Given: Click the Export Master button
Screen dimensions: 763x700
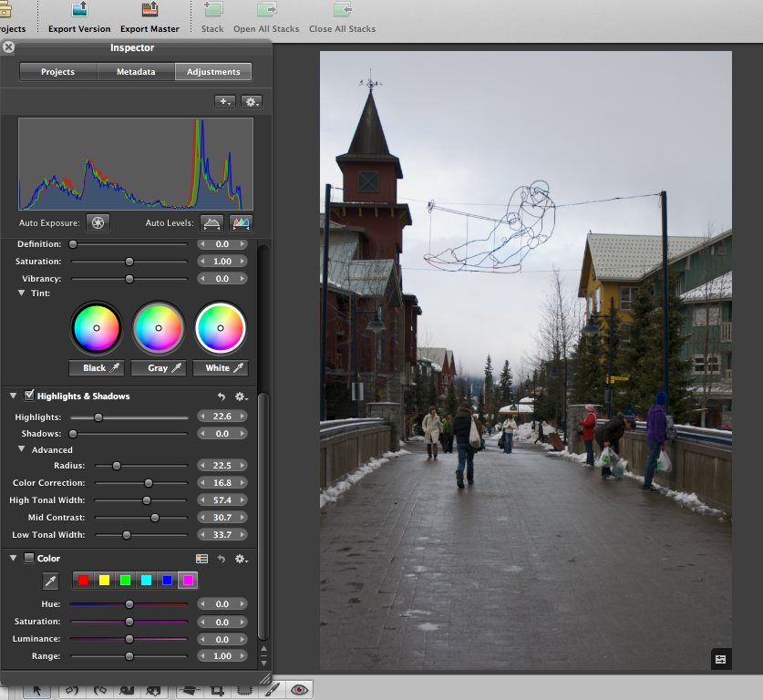Looking at the screenshot, I should click(151, 16).
